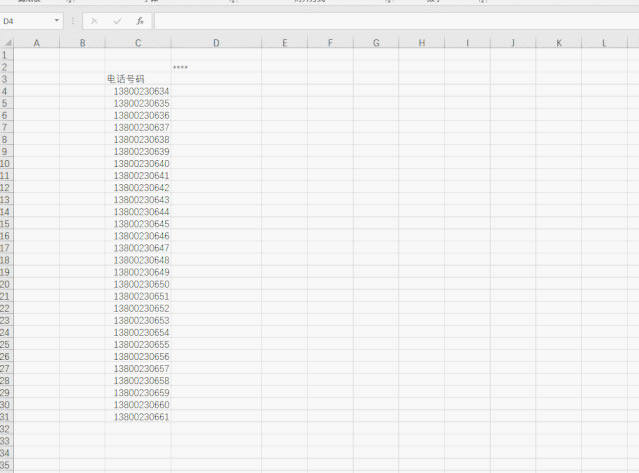Viewport: 639px width, 473px height.
Task: Select row 3 header
Action: coord(6,79)
